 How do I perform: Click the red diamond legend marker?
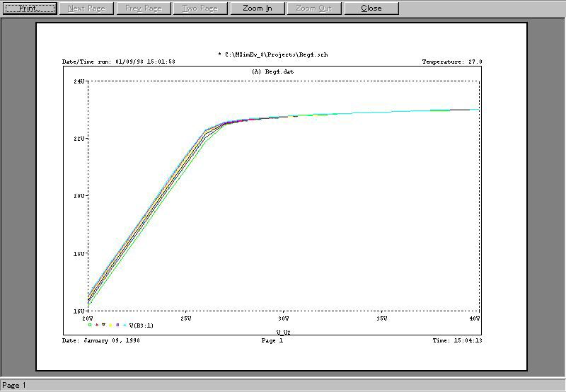tap(97, 325)
